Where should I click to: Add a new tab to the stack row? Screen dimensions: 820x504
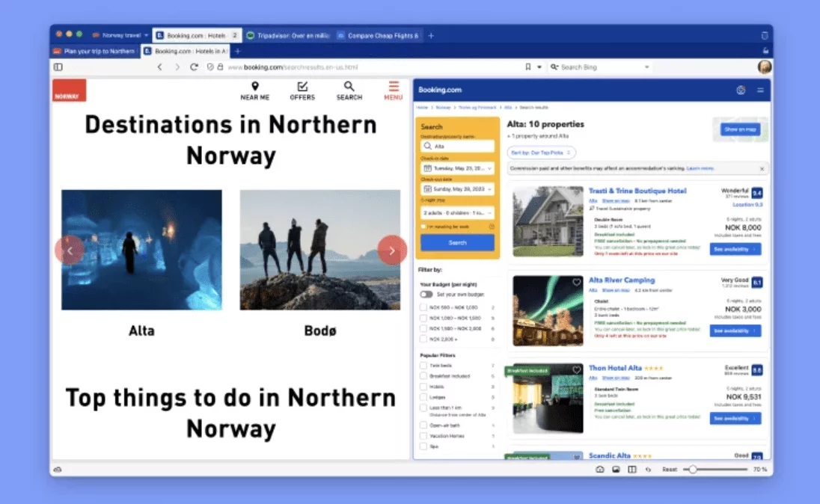pos(237,52)
